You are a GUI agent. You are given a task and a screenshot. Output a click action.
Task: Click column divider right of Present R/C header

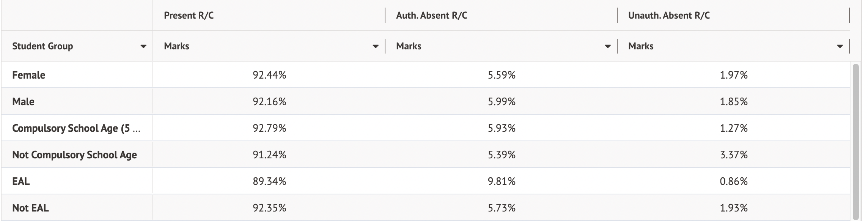coord(385,16)
